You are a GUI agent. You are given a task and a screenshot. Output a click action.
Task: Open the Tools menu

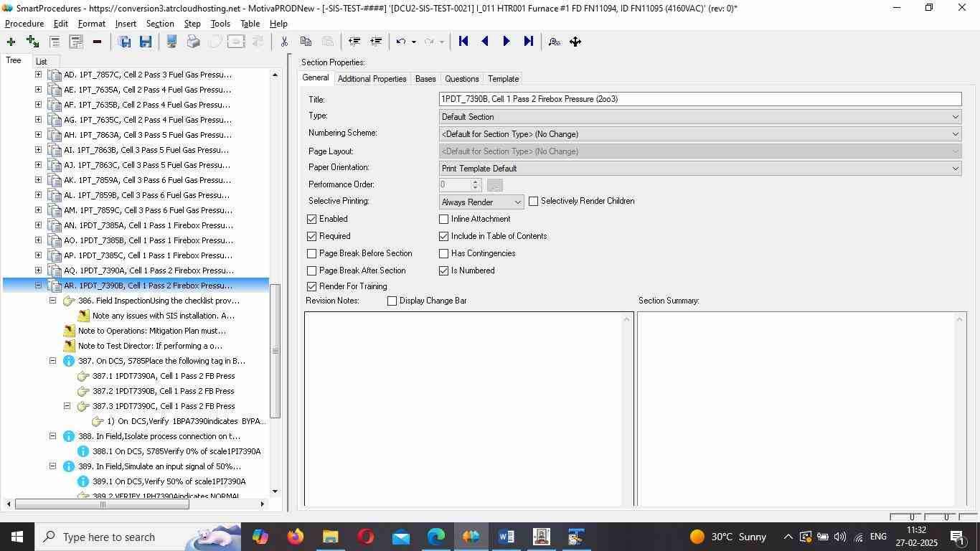tap(220, 24)
